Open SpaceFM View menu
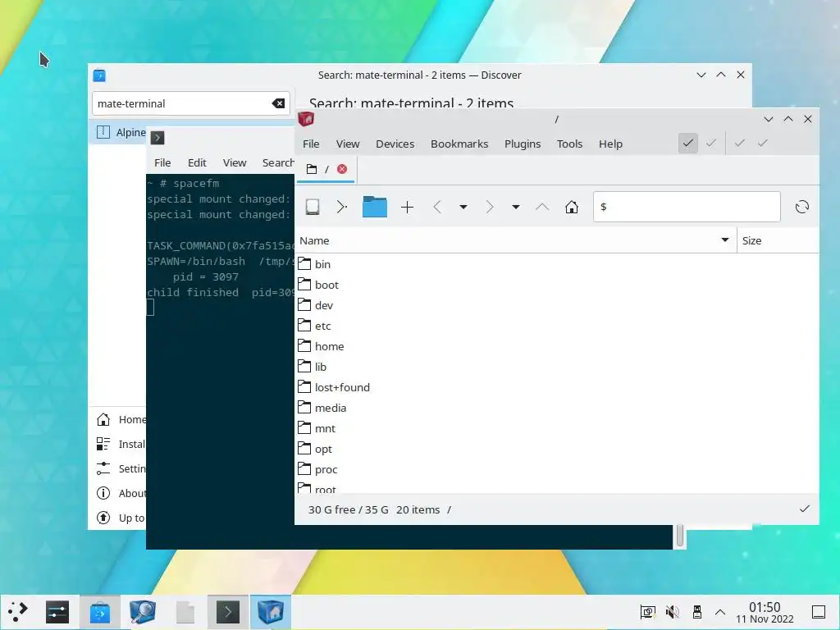The width and height of the screenshot is (840, 630). [348, 144]
